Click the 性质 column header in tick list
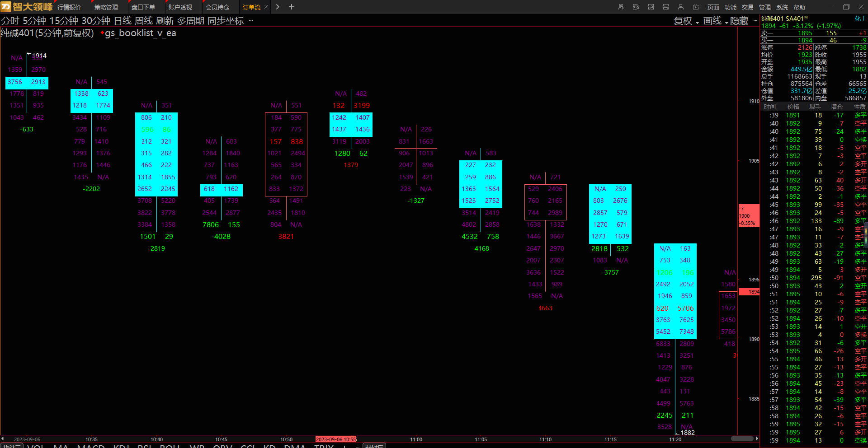The height and width of the screenshot is (448, 868). [x=860, y=107]
